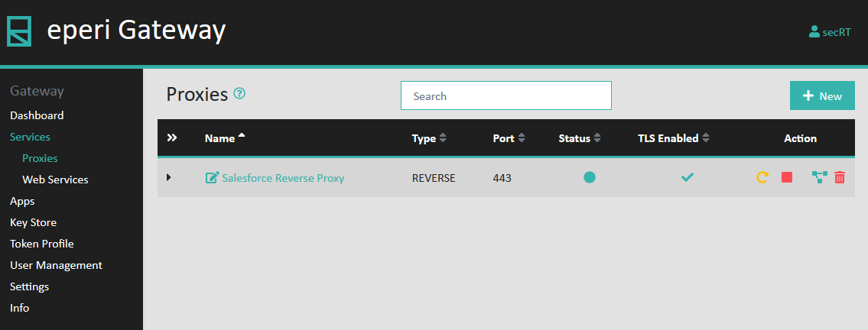Click the Action column header
The image size is (868, 330).
pos(800,138)
